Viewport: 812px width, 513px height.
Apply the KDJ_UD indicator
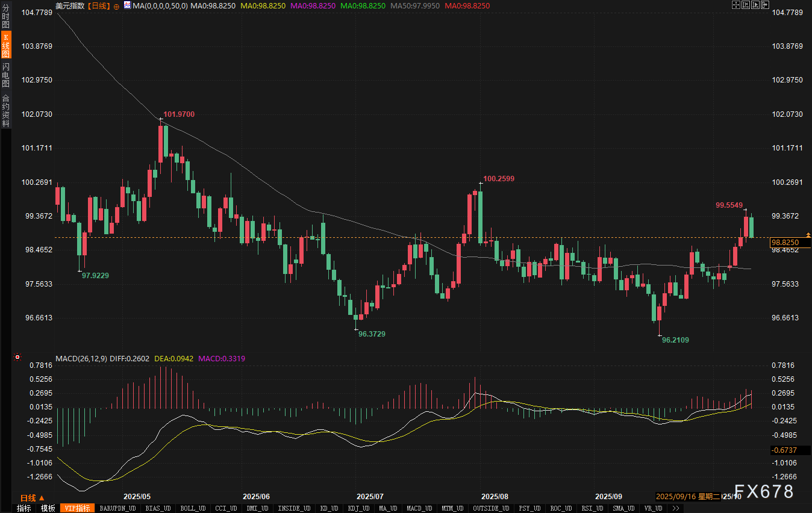pyautogui.click(x=358, y=508)
